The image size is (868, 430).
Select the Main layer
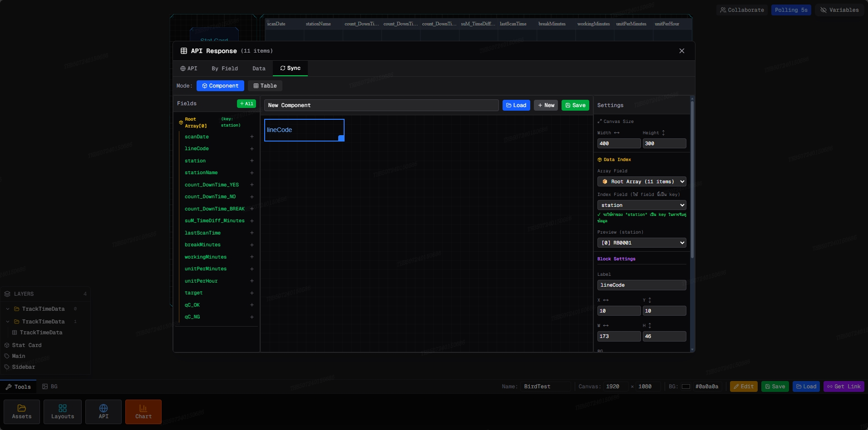pos(19,356)
